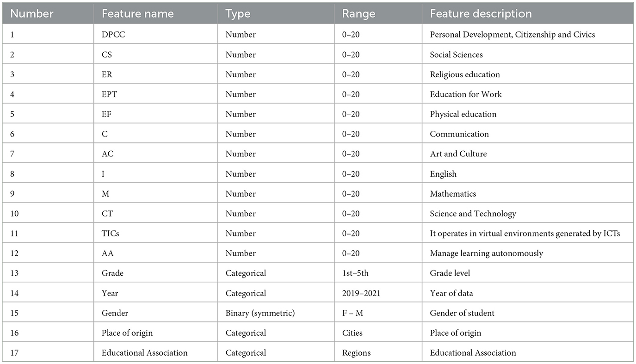Select the EPT feature name cell
636x364 pixels.
coord(110,94)
